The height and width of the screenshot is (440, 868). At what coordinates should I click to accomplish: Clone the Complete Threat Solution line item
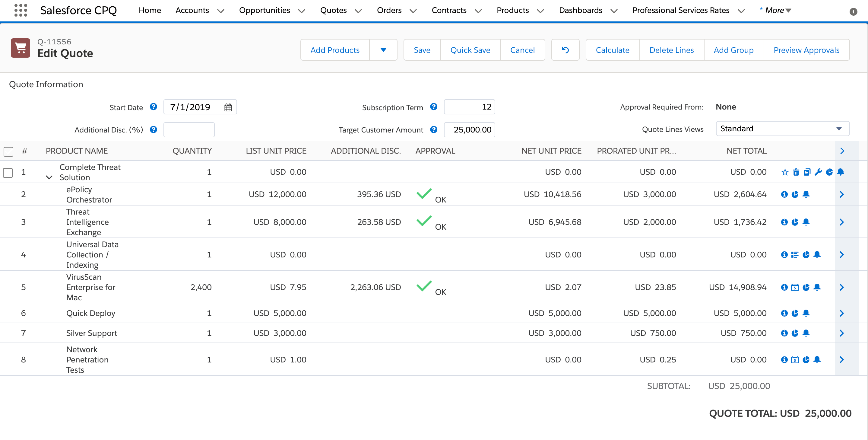[x=807, y=172]
